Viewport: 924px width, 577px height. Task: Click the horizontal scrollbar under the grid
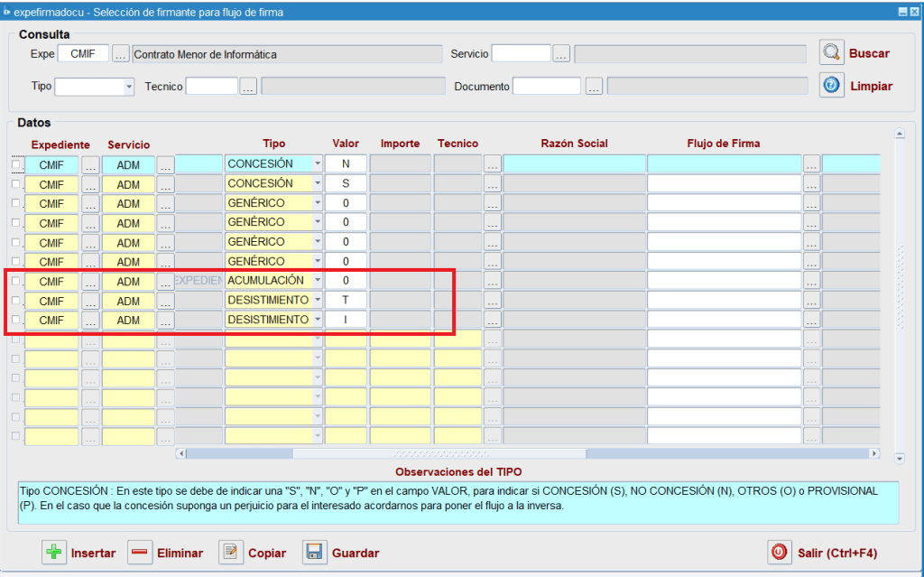(527, 453)
